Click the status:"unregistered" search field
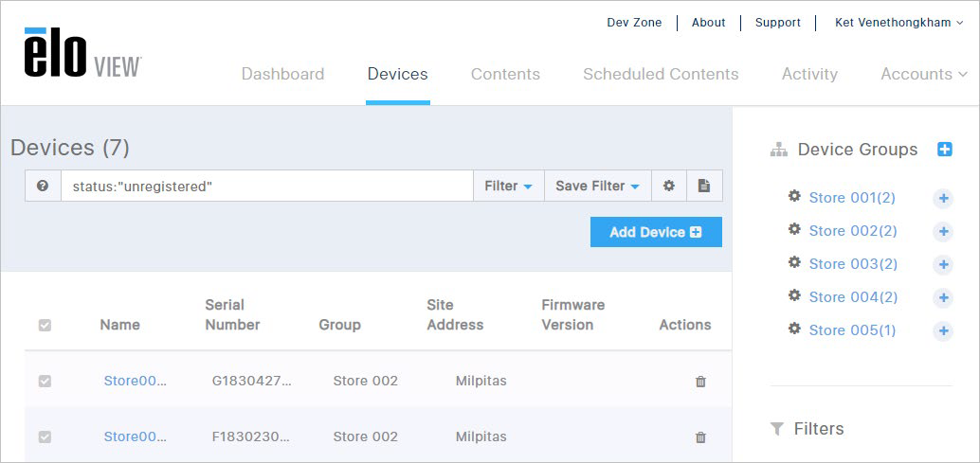 pyautogui.click(x=267, y=186)
